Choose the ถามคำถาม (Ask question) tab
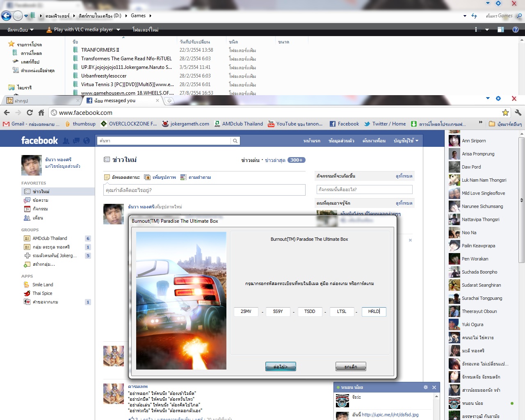Image resolution: width=525 pixels, height=420 pixels. 196,177
